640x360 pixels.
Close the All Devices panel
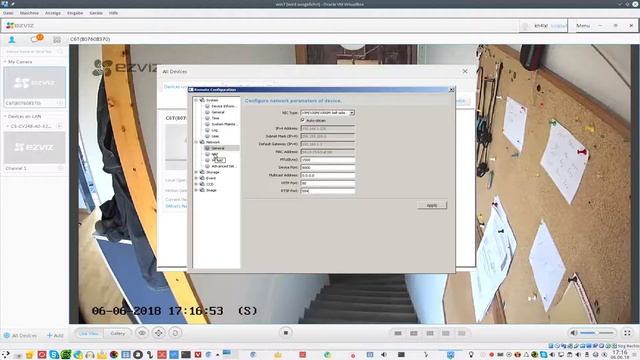click(x=465, y=71)
